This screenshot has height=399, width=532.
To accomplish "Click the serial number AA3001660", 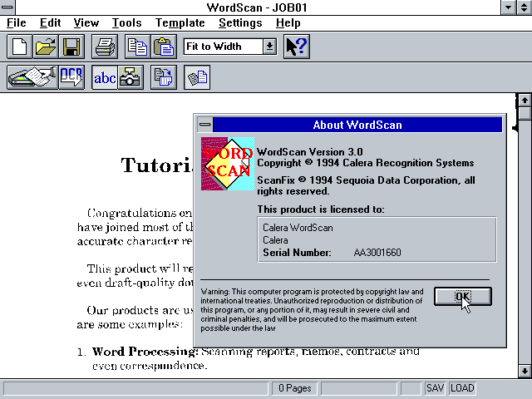I will [x=377, y=253].
